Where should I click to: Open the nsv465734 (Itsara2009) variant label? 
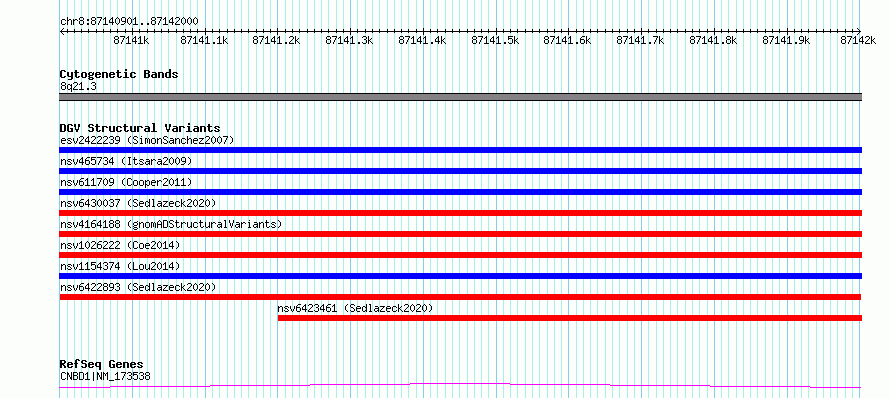click(126, 161)
